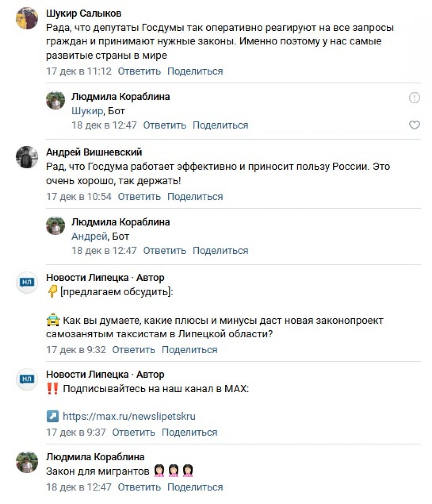Click Новости Липецка logo on MAX channel comment
The height and width of the screenshot is (504, 432).
27,379
